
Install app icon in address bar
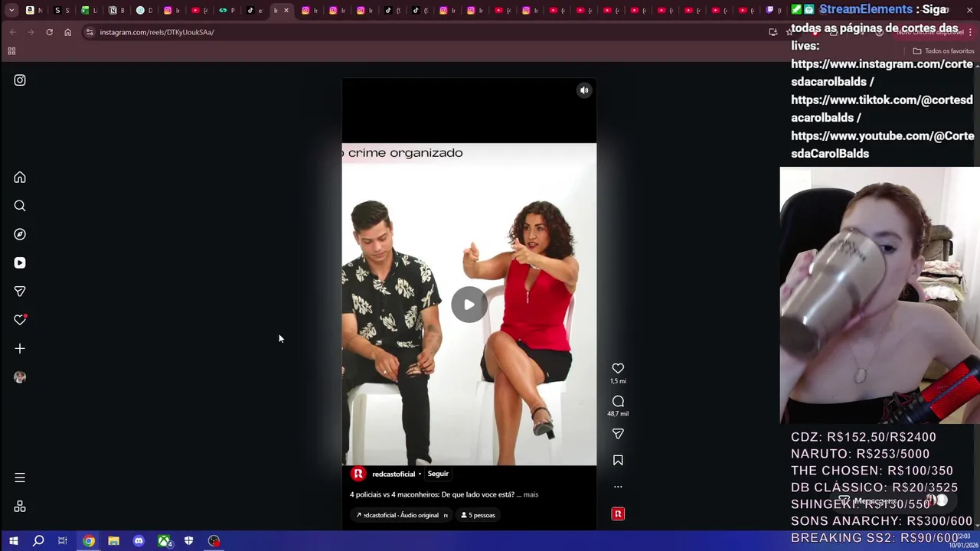pos(773,32)
